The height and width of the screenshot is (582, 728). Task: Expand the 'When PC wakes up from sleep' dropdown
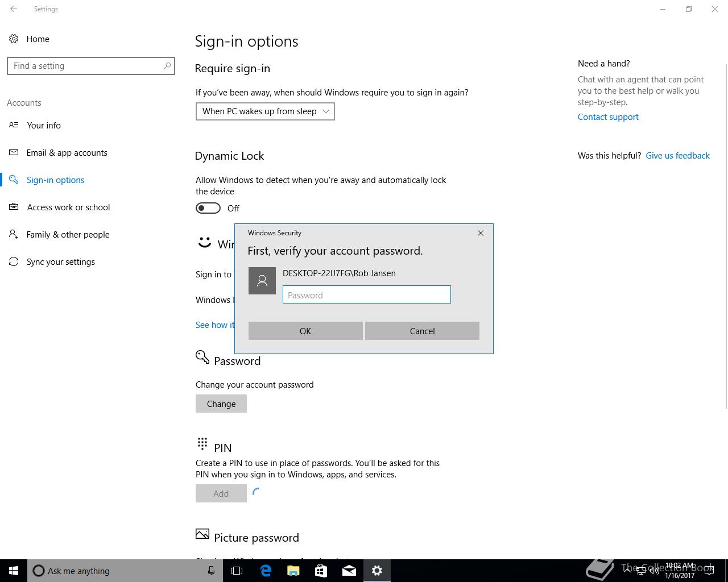[x=265, y=111]
